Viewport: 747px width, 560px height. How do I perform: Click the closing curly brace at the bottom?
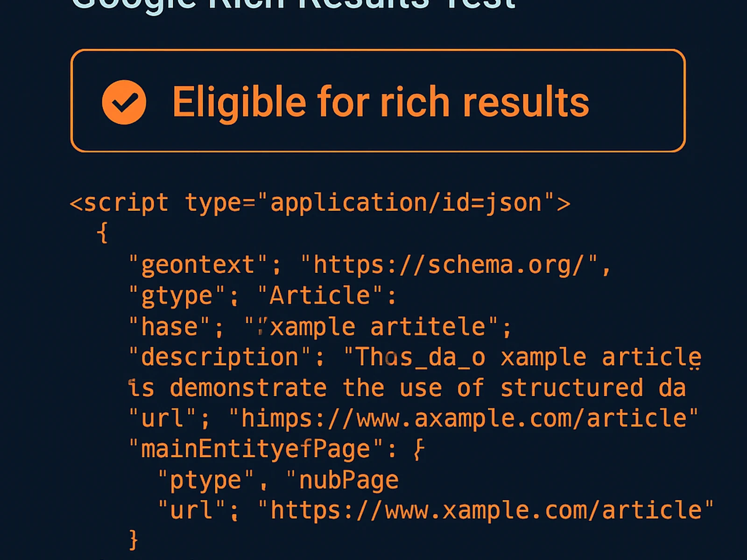(x=134, y=539)
